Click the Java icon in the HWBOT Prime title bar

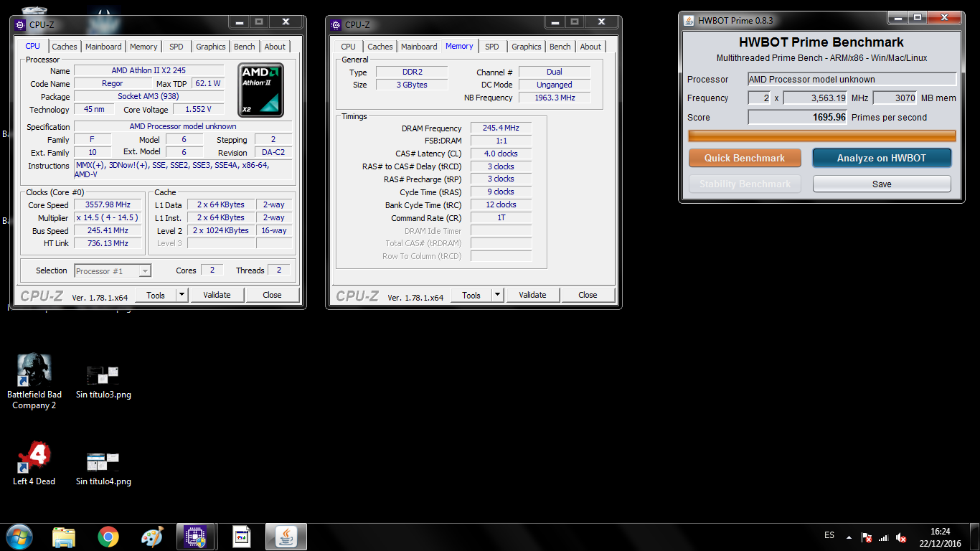point(689,20)
